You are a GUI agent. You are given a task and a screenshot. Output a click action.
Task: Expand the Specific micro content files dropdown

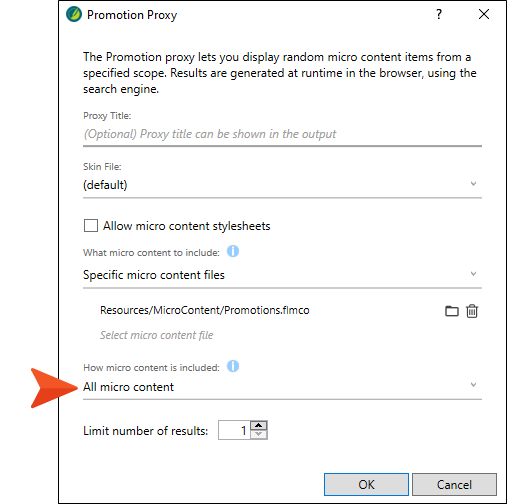[x=282, y=275]
